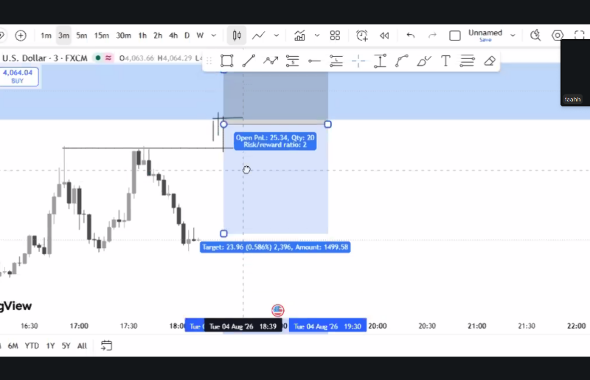The width and height of the screenshot is (590, 380).
Task: Switch to the line chart style icon
Action: click(x=259, y=36)
